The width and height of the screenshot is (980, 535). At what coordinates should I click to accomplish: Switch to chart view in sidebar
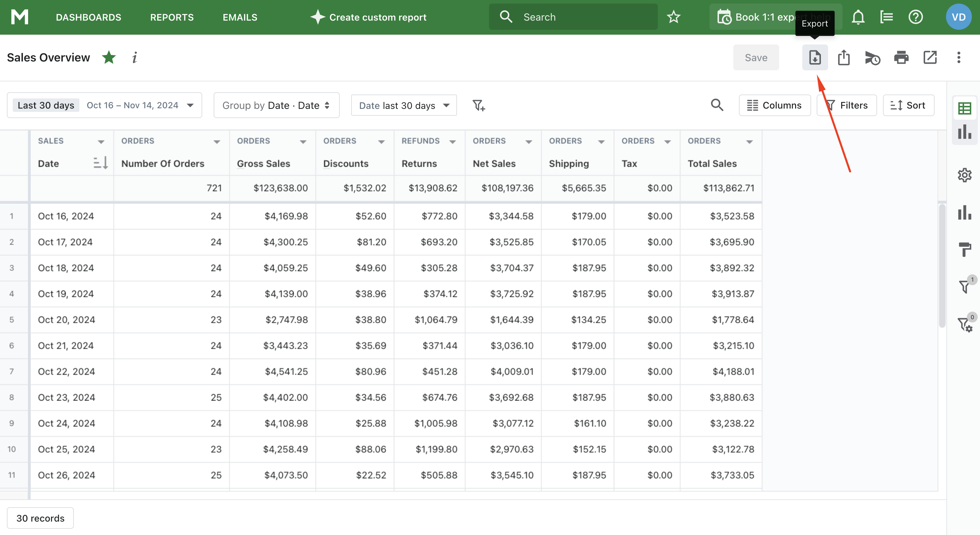tap(964, 132)
